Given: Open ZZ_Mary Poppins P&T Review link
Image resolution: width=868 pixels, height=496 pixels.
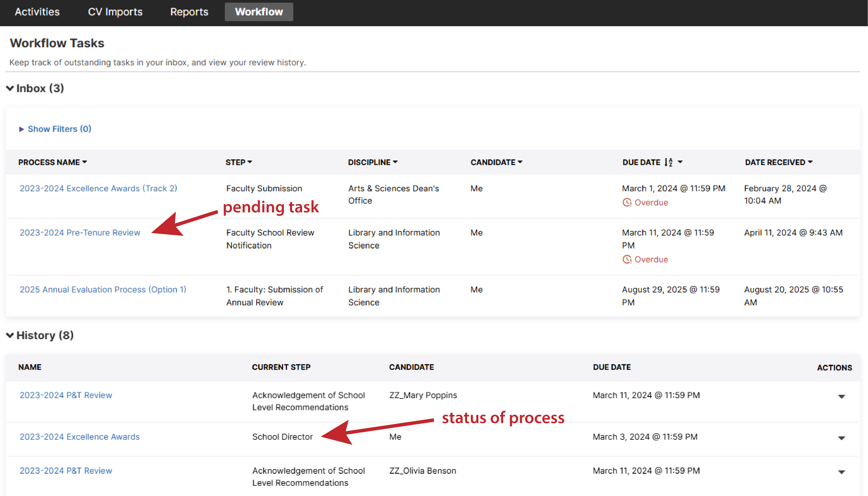Looking at the screenshot, I should click(66, 395).
